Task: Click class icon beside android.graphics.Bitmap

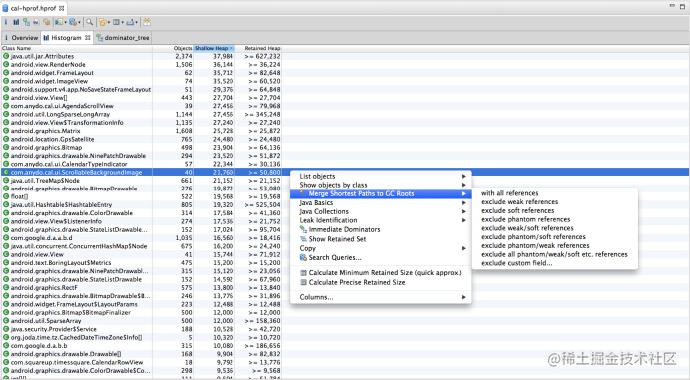Action: point(6,147)
